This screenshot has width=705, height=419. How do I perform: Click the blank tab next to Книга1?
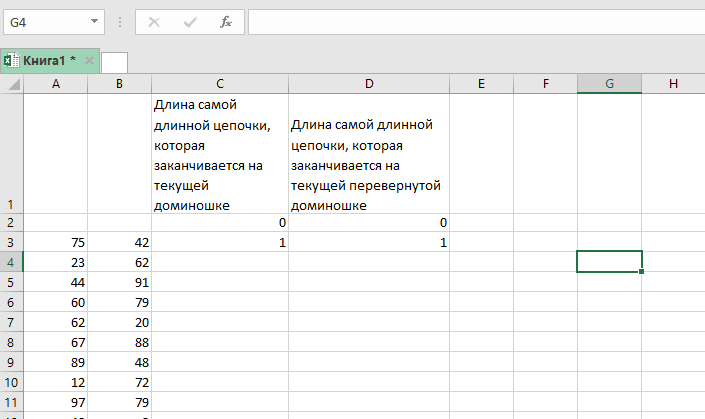114,62
